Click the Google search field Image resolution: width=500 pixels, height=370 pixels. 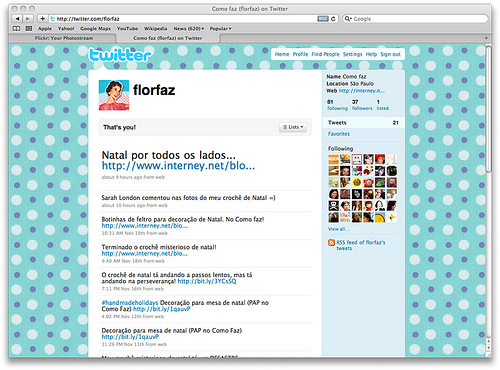pyautogui.click(x=415, y=19)
